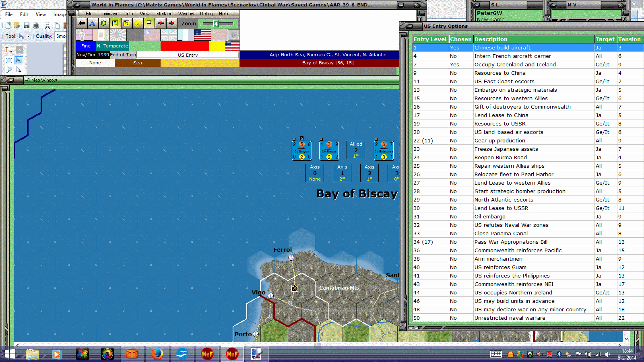The height and width of the screenshot is (362, 644).
Task: Click the Axis 0 None sea box
Action: click(315, 173)
